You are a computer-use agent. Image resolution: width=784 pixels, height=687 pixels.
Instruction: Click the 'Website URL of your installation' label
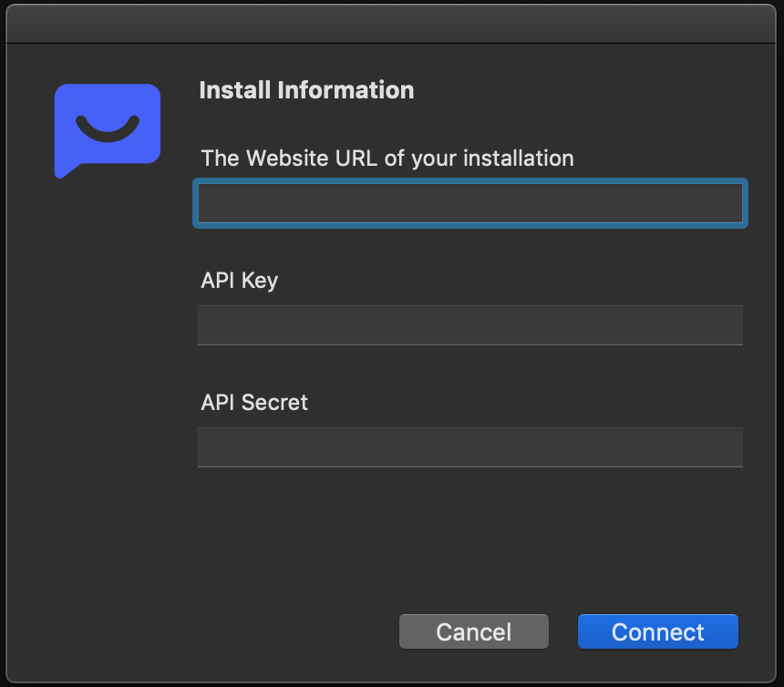[387, 159]
